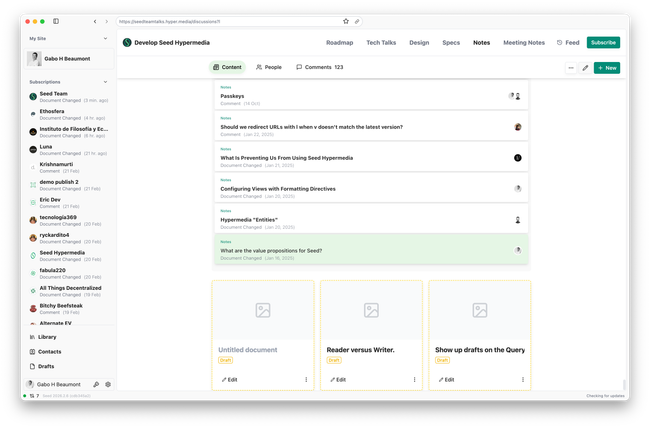Screen dimensions: 650x428
Task: Open settings gear beside Gabo H Beaumont
Action: click(108, 384)
